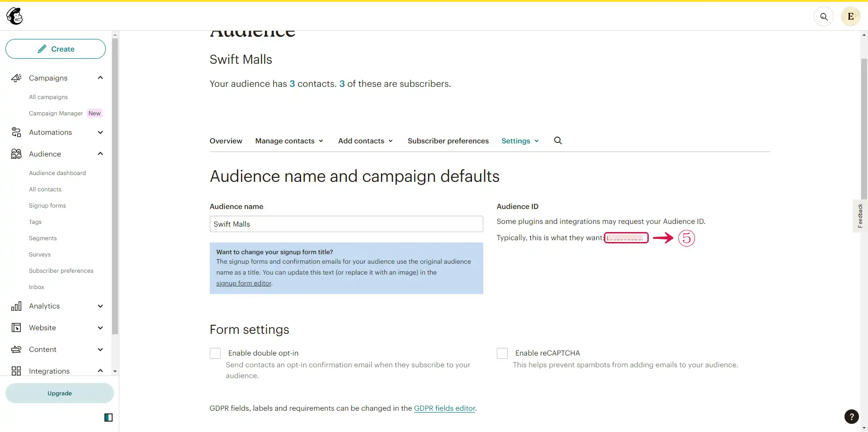This screenshot has height=432, width=868.
Task: Expand the Website section chevron
Action: [x=100, y=328]
